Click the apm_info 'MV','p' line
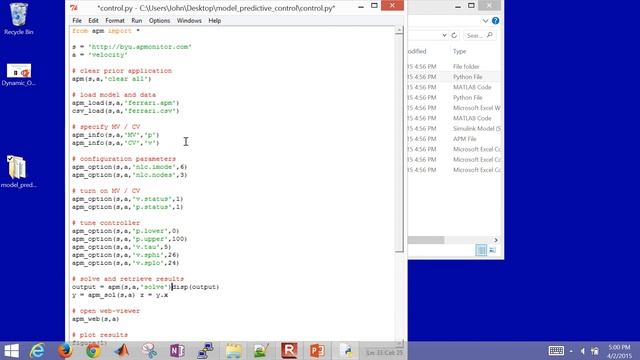 pyautogui.click(x=116, y=135)
